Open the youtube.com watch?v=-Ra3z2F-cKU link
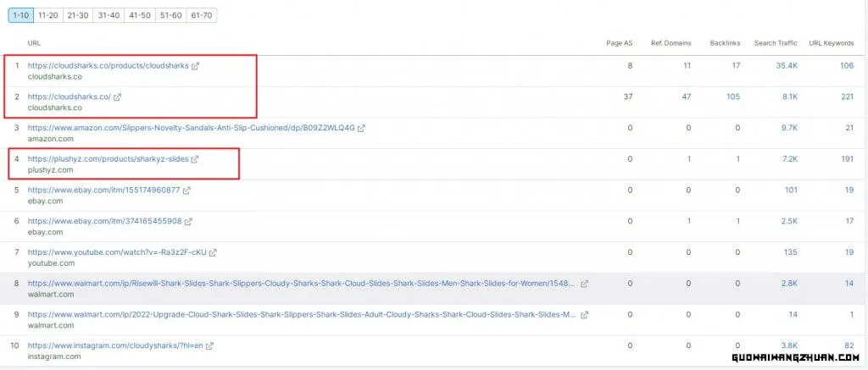 (x=117, y=253)
